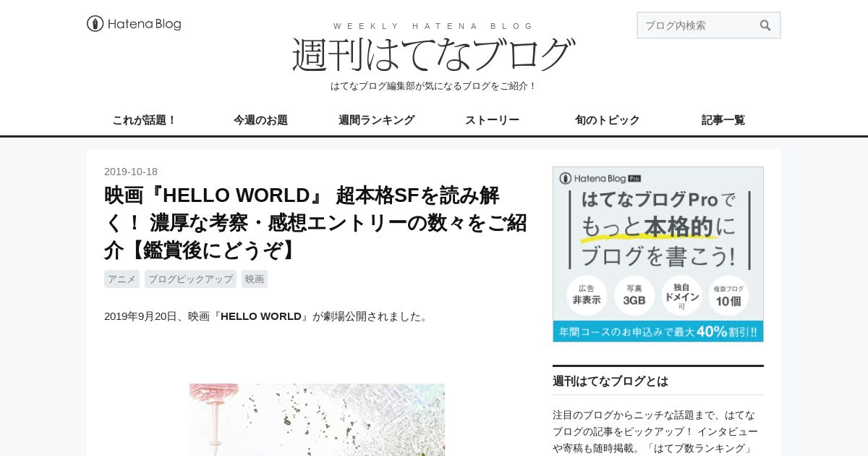Click the HELLO WORLD movie poster image

coord(317,420)
